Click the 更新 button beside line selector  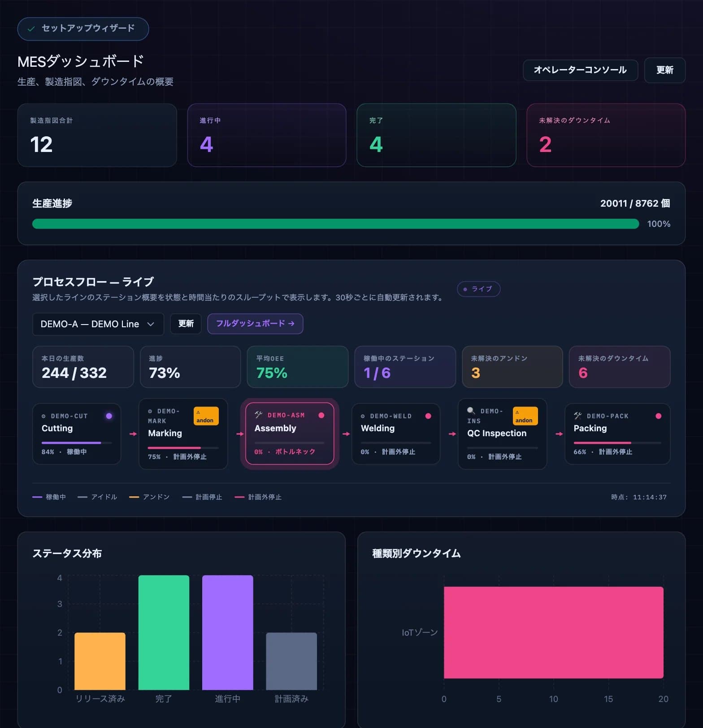click(186, 324)
